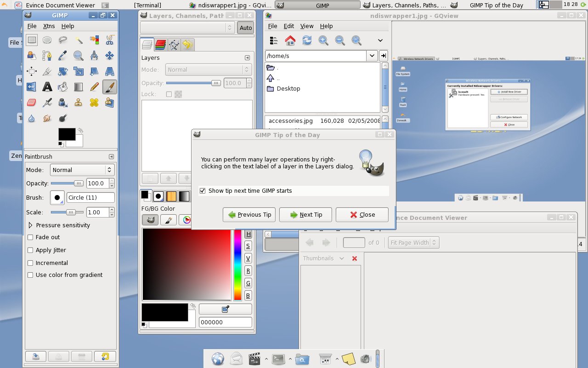Toggle the H hue channel button
The height and width of the screenshot is (368, 588).
coord(248,234)
